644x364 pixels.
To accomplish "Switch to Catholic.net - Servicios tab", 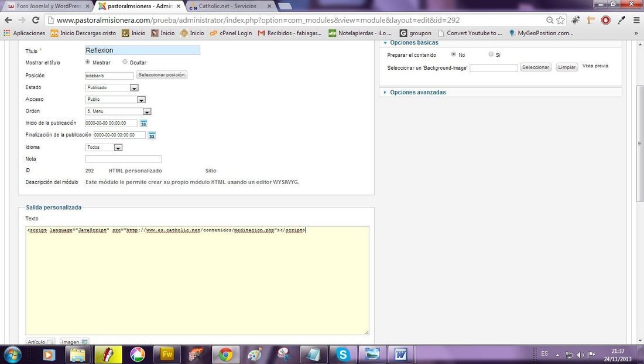I will pos(231,6).
